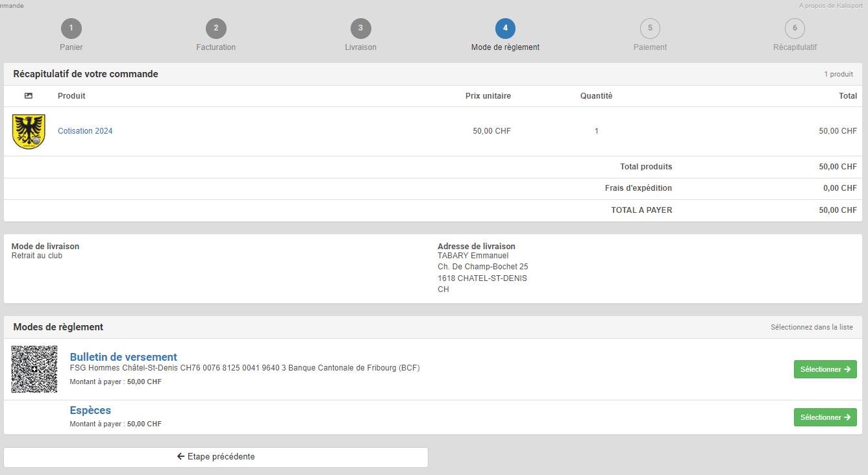Open the Cotisation 2024 product link
The width and height of the screenshot is (868, 475).
click(85, 131)
